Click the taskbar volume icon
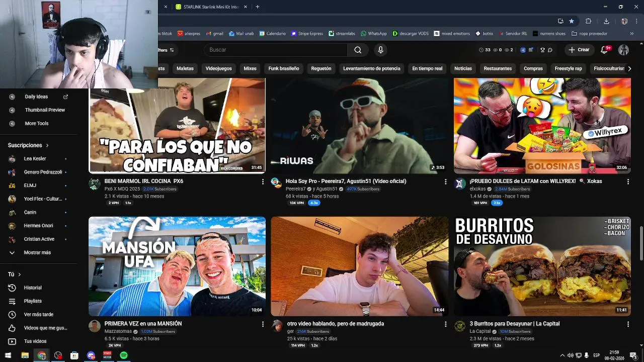Image resolution: width=644 pixels, height=362 pixels. point(571,355)
